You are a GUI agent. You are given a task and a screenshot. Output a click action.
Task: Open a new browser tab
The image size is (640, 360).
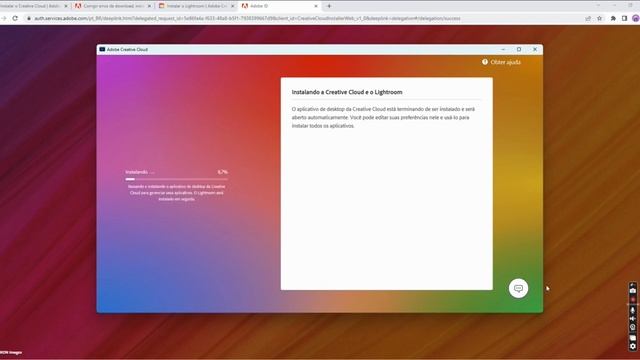tap(329, 6)
